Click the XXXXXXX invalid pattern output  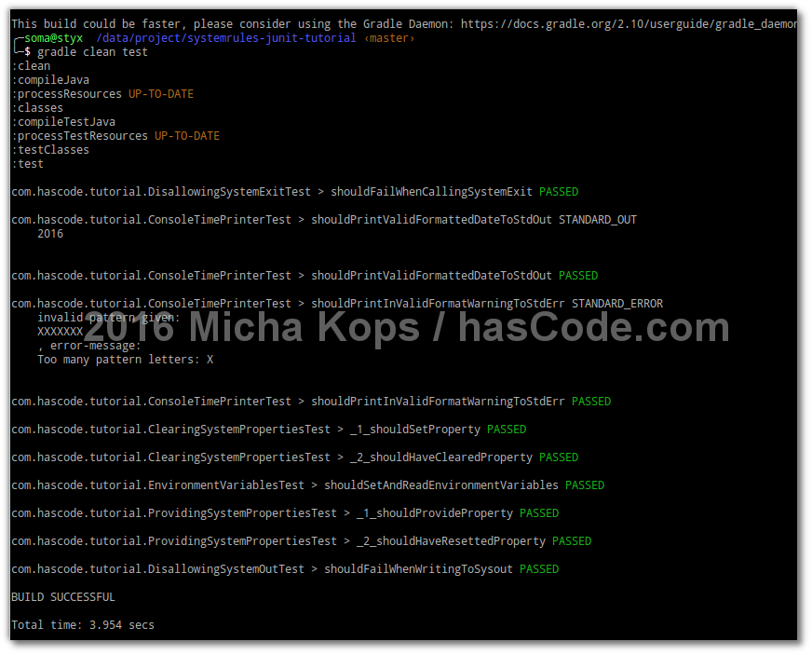tap(60, 332)
